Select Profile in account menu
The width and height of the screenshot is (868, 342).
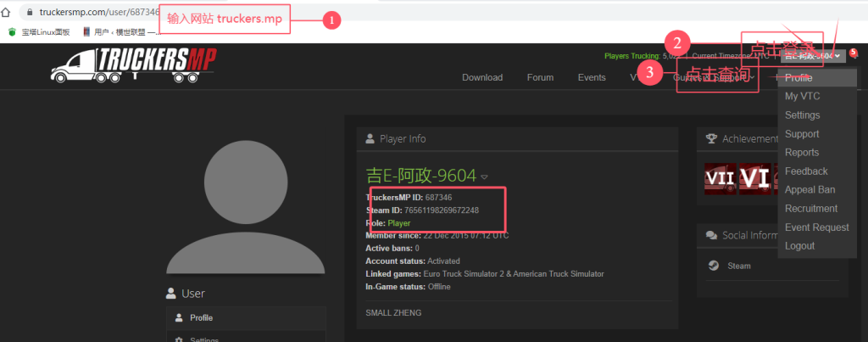pyautogui.click(x=817, y=78)
